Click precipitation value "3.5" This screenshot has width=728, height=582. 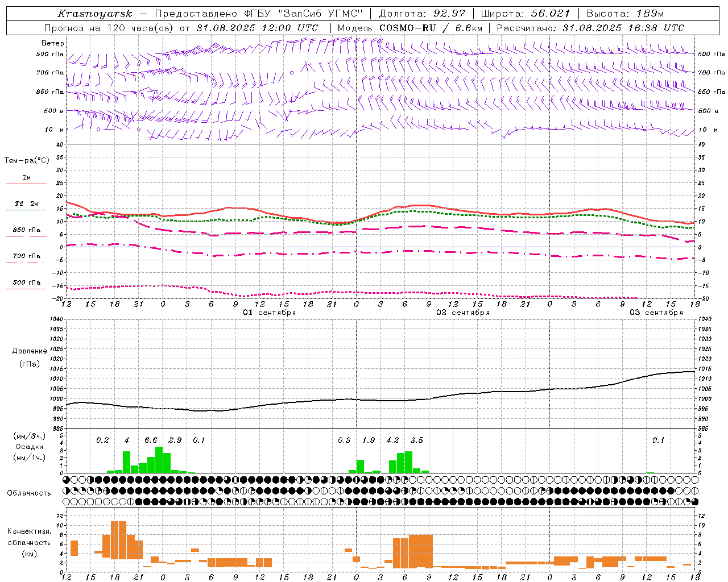tap(417, 440)
